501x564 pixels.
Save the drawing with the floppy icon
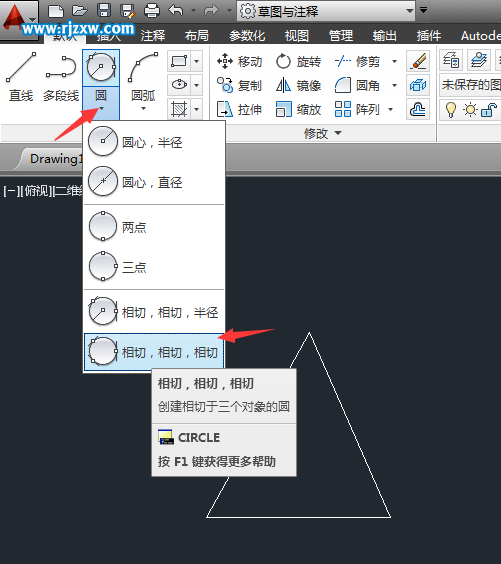coord(104,11)
